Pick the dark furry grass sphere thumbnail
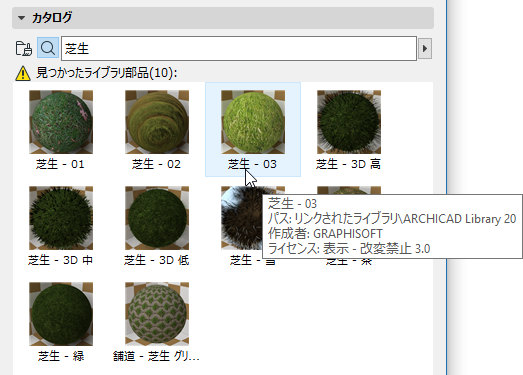The image size is (523, 375). [242, 218]
